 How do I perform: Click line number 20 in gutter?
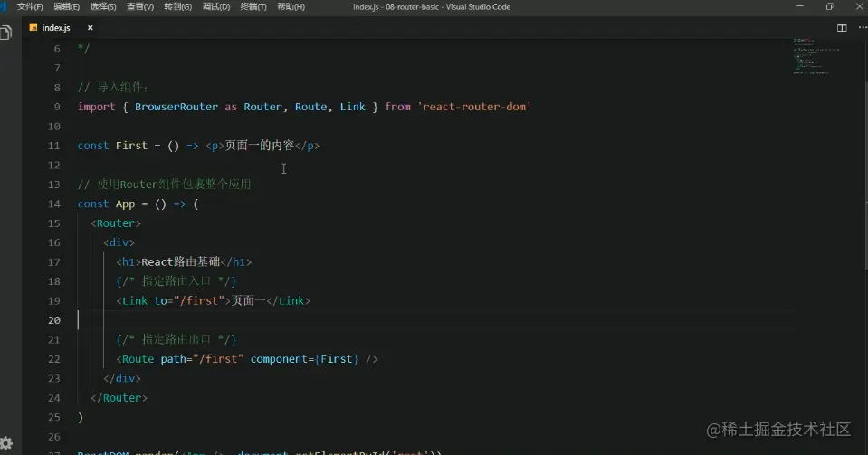[53, 320]
